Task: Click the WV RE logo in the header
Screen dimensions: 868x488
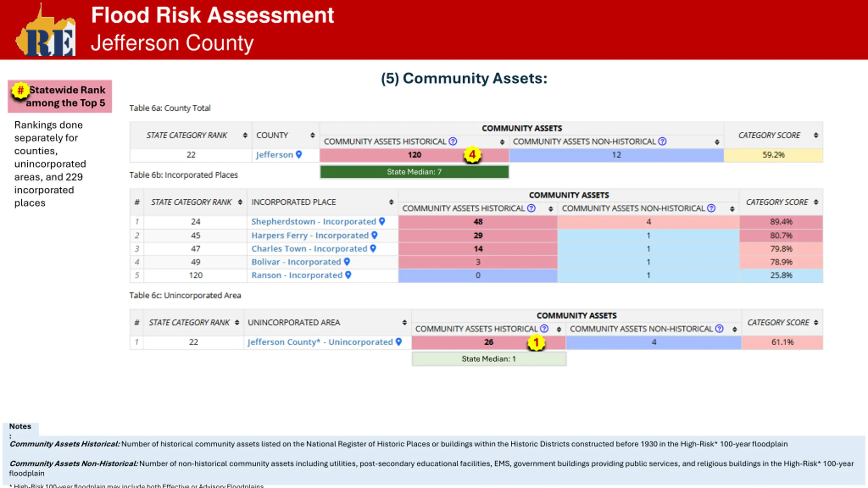Action: pyautogui.click(x=46, y=30)
